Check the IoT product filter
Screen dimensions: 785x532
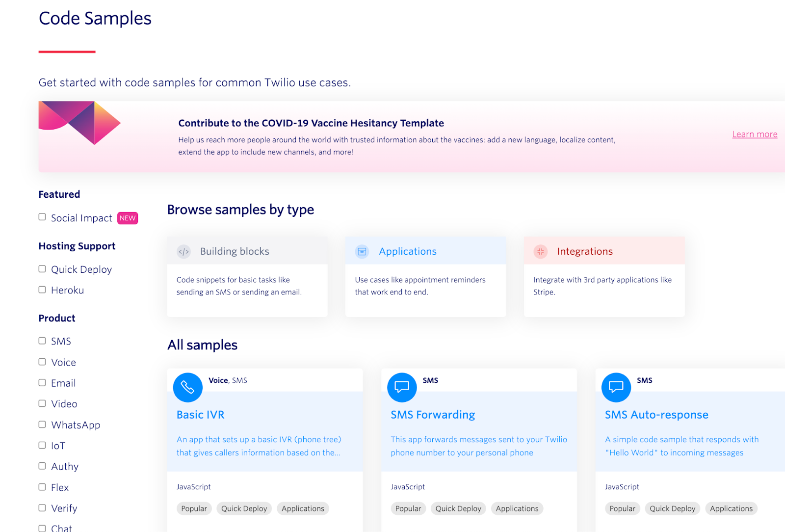[42, 445]
